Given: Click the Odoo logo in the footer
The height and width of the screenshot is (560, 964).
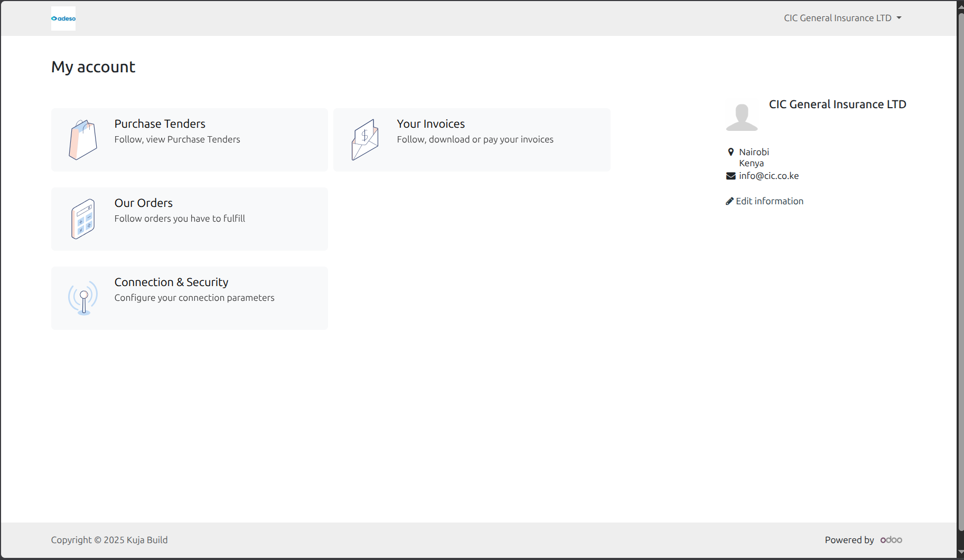Looking at the screenshot, I should [891, 539].
